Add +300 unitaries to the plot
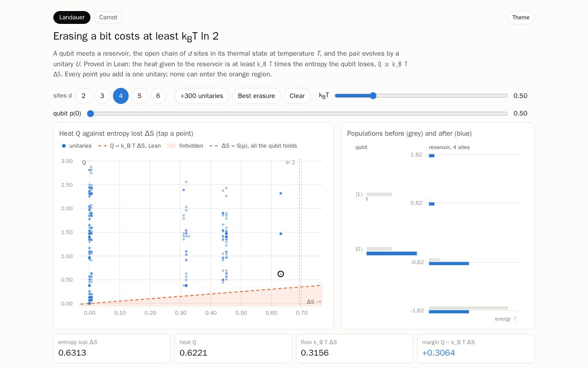The image size is (588, 368). click(202, 96)
